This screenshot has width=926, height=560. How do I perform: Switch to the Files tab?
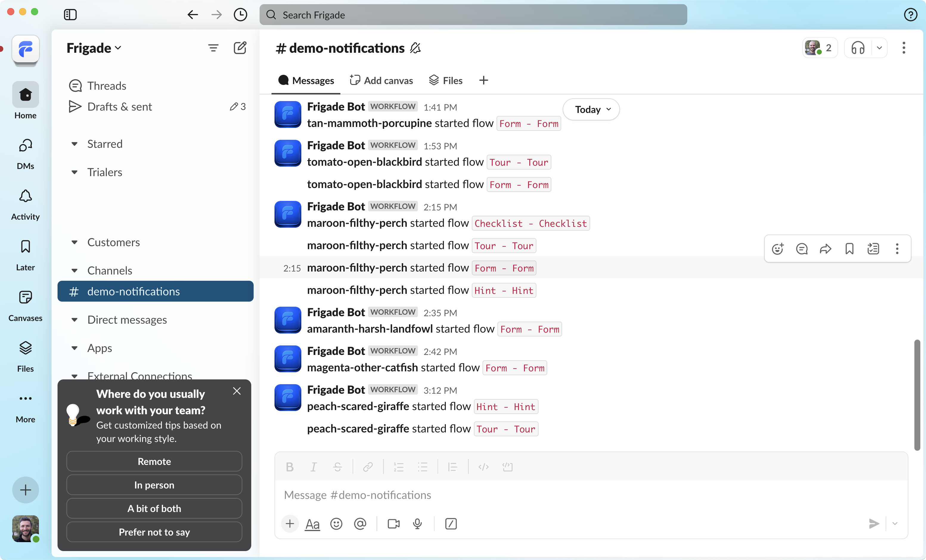(x=452, y=80)
